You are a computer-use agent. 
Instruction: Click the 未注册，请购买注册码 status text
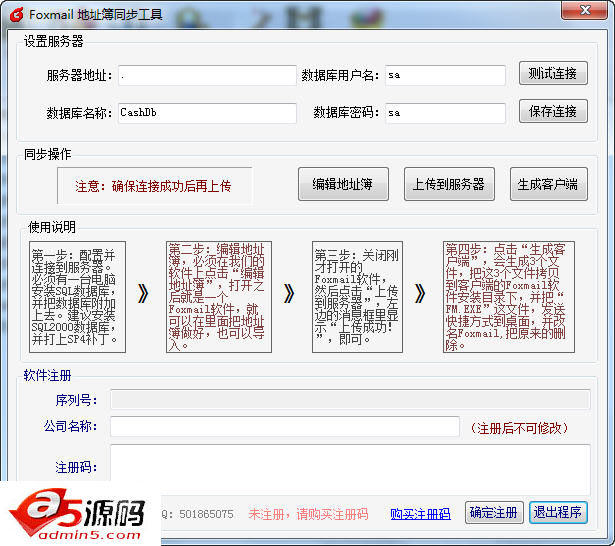click(x=308, y=514)
